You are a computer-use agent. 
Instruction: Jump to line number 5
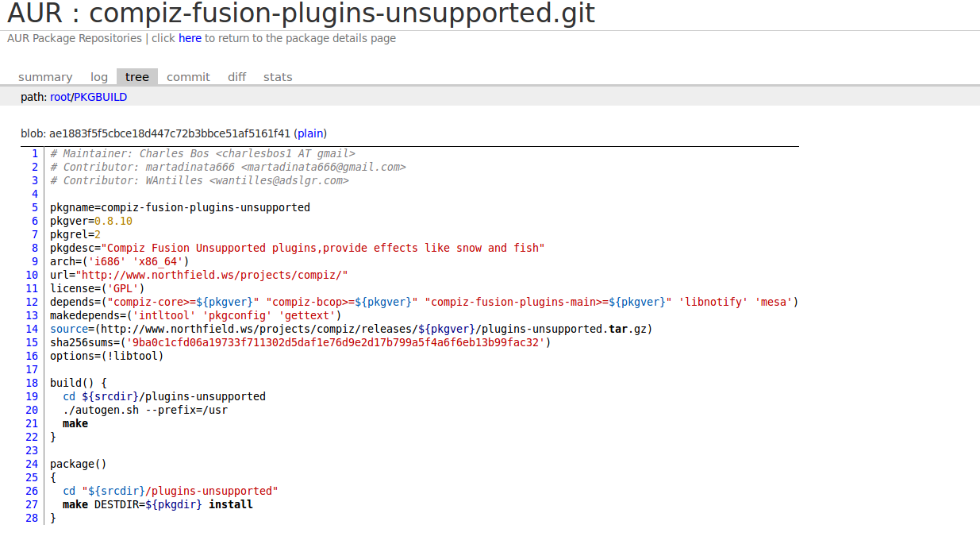35,207
